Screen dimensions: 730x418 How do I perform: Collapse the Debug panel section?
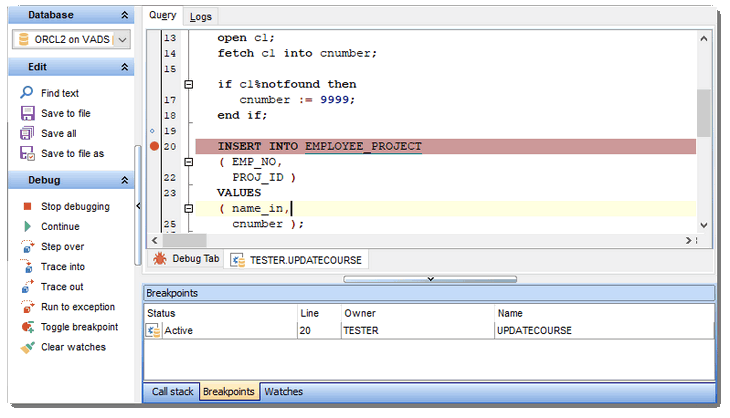(x=125, y=180)
